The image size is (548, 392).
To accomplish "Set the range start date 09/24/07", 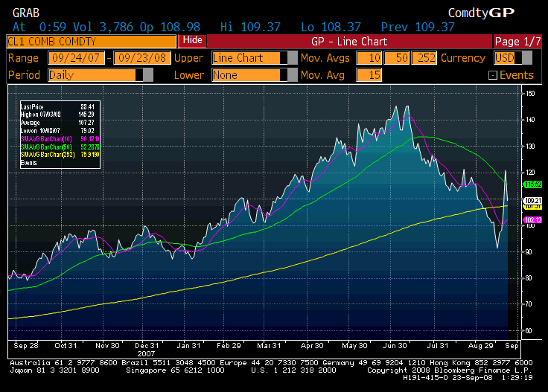I will (76, 58).
